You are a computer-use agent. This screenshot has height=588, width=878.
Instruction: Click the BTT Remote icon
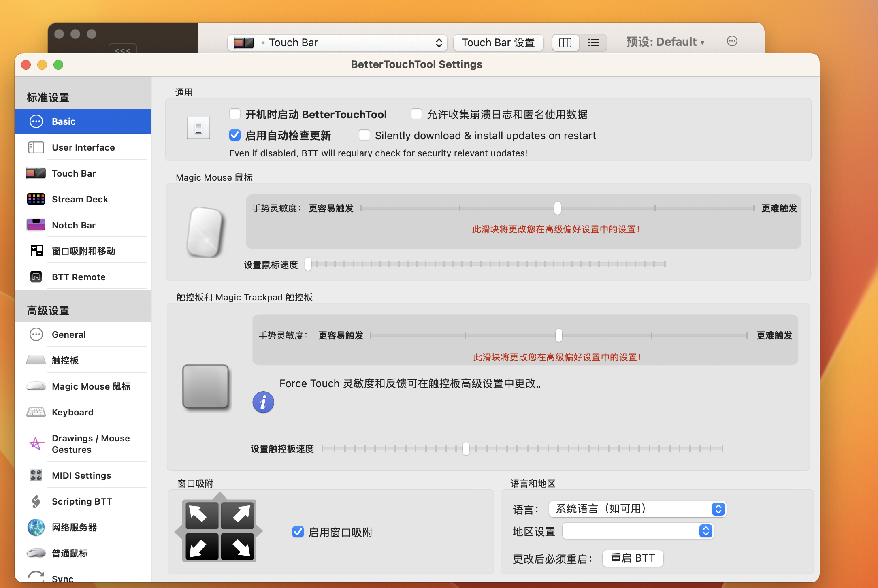tap(36, 277)
